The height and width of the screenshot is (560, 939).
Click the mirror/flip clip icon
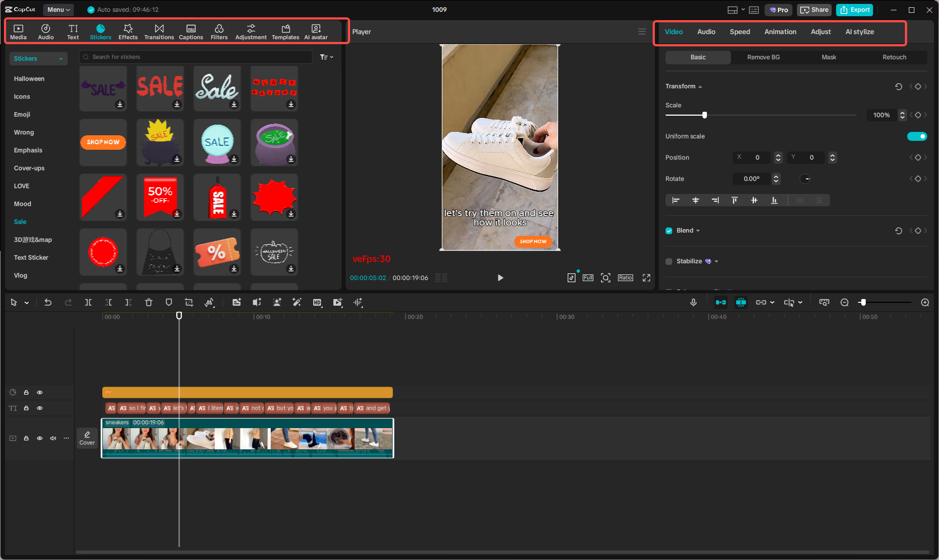[x=210, y=302]
